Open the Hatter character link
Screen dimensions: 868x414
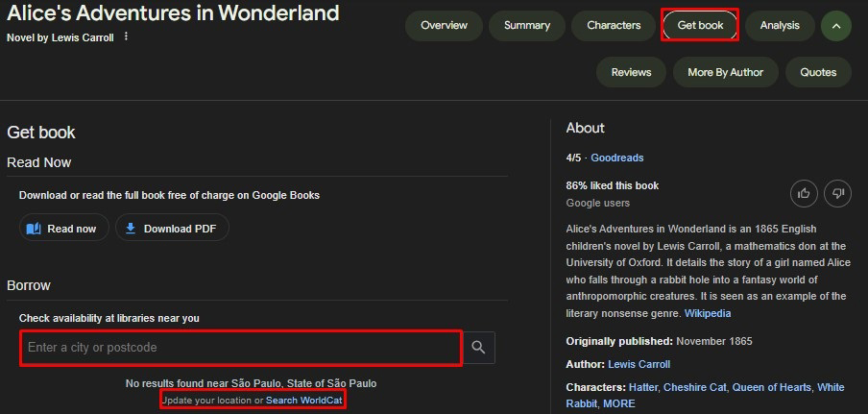[x=644, y=387]
